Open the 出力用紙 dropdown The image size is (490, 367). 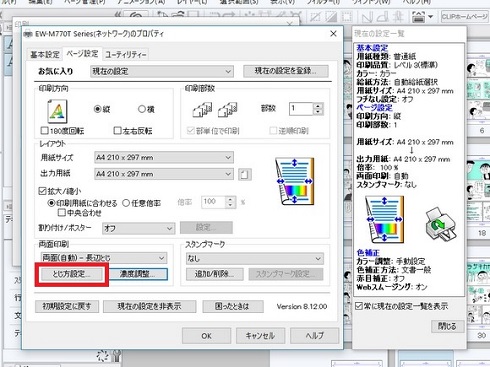tap(164, 174)
